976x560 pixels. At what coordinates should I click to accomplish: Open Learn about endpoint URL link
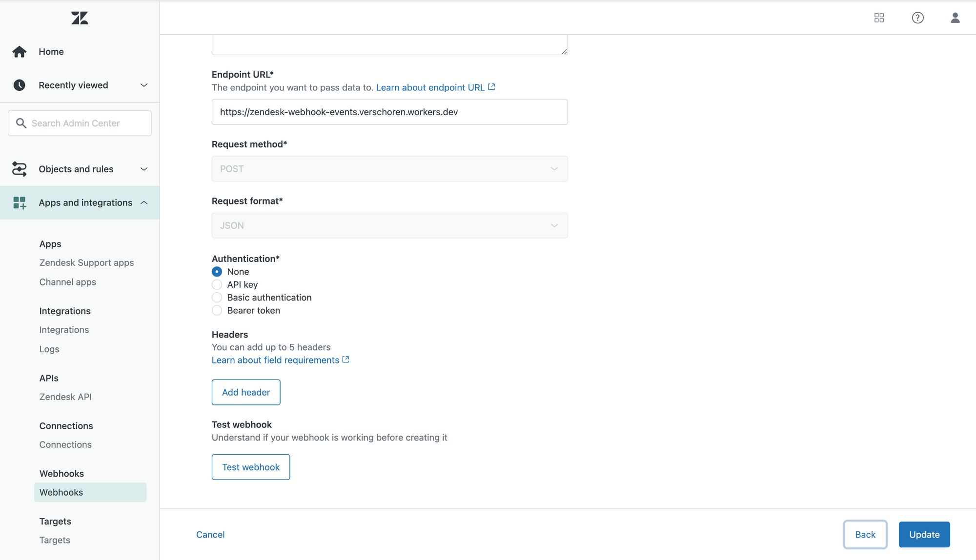coord(430,87)
